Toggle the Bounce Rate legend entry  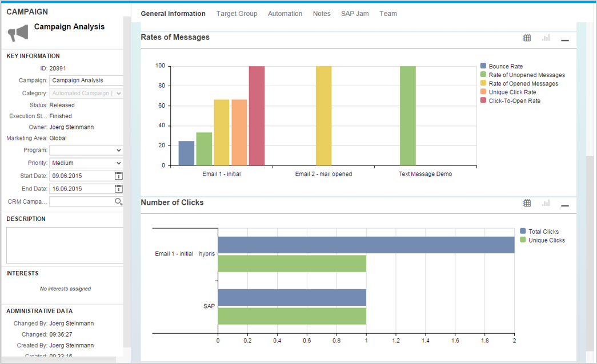[503, 66]
